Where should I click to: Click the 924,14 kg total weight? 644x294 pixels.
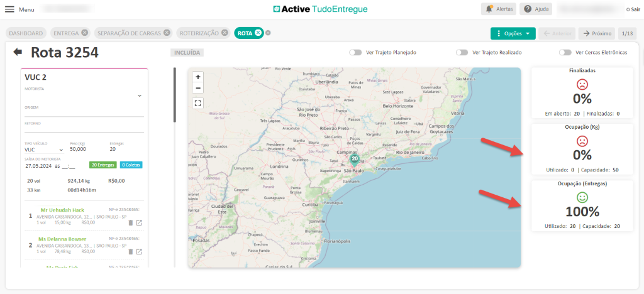coord(79,181)
